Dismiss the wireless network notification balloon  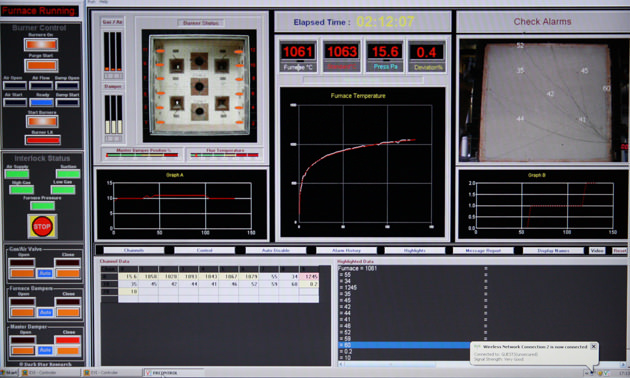click(x=593, y=346)
